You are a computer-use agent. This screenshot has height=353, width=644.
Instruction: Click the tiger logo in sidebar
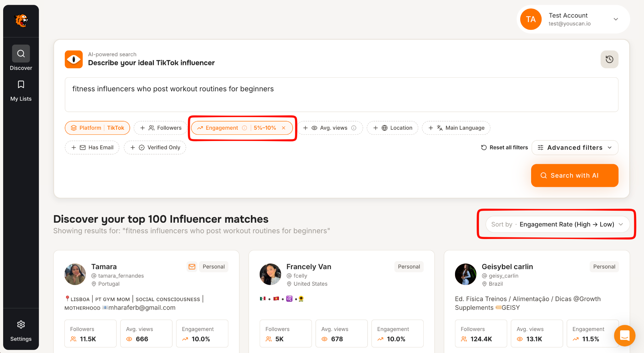click(21, 21)
